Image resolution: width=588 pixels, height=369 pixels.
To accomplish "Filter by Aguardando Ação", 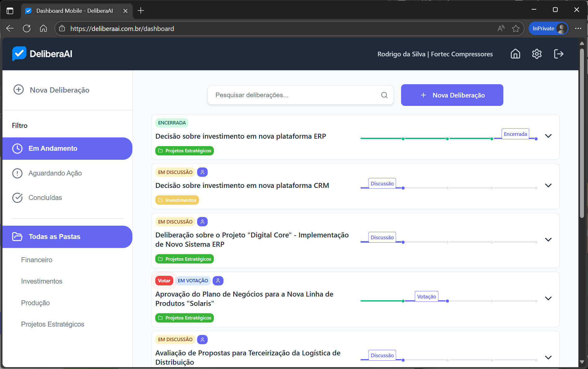I will coord(55,173).
